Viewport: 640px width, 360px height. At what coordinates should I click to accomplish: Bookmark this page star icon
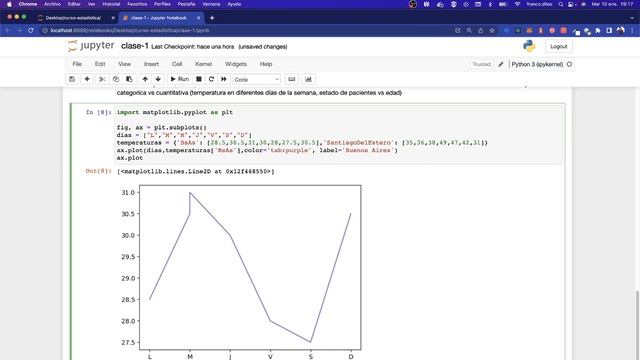(492, 31)
